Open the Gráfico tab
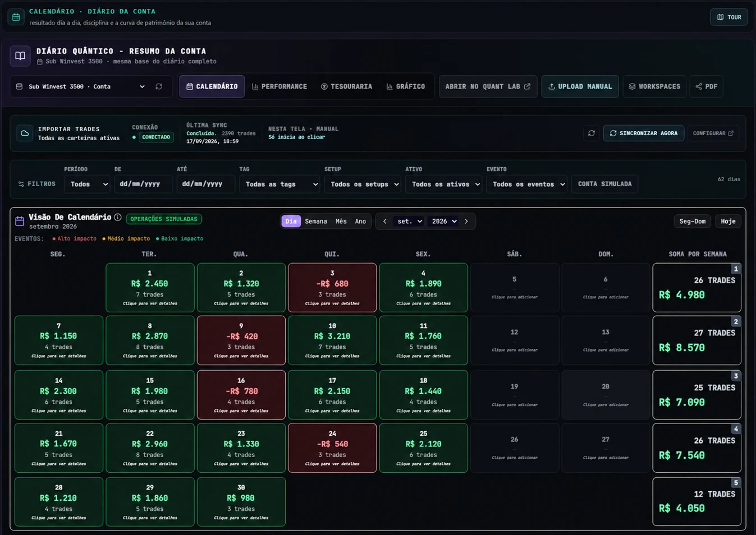Screen dimensions: 756x535 (405, 86)
